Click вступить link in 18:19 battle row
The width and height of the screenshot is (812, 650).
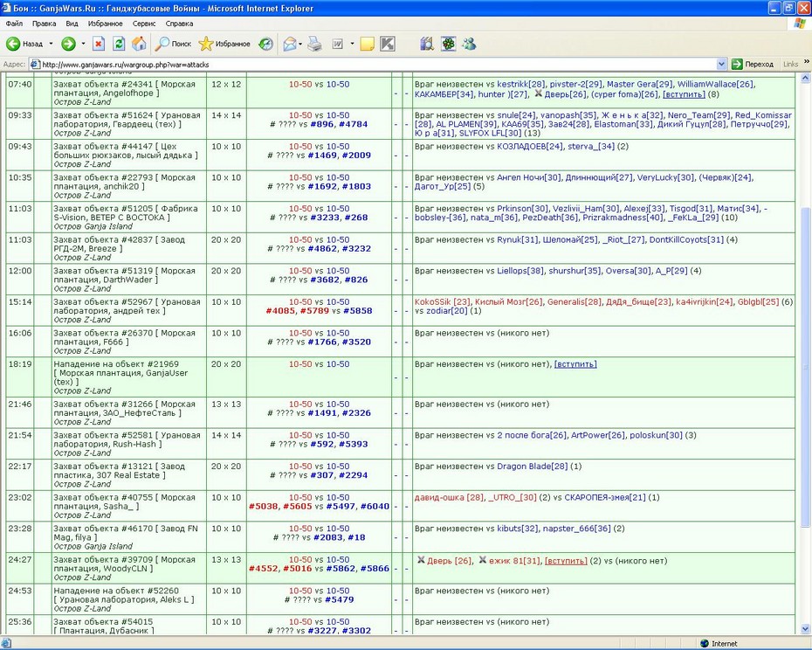coord(575,364)
